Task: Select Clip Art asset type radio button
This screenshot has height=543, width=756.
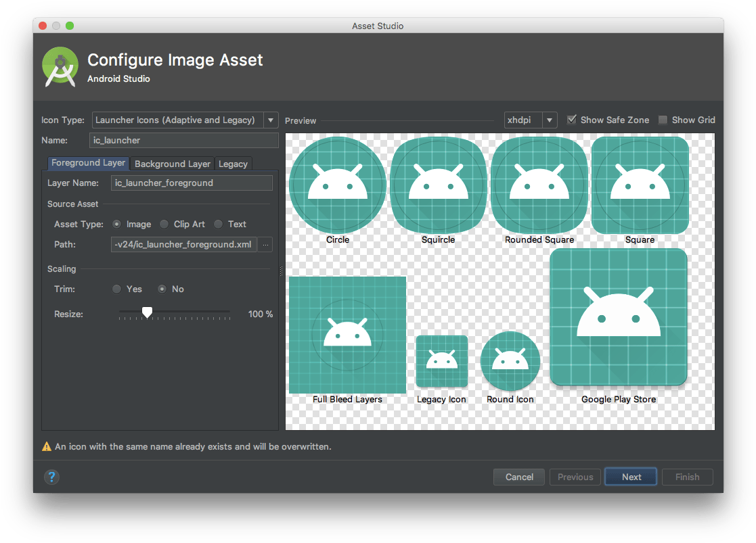Action: pyautogui.click(x=164, y=224)
